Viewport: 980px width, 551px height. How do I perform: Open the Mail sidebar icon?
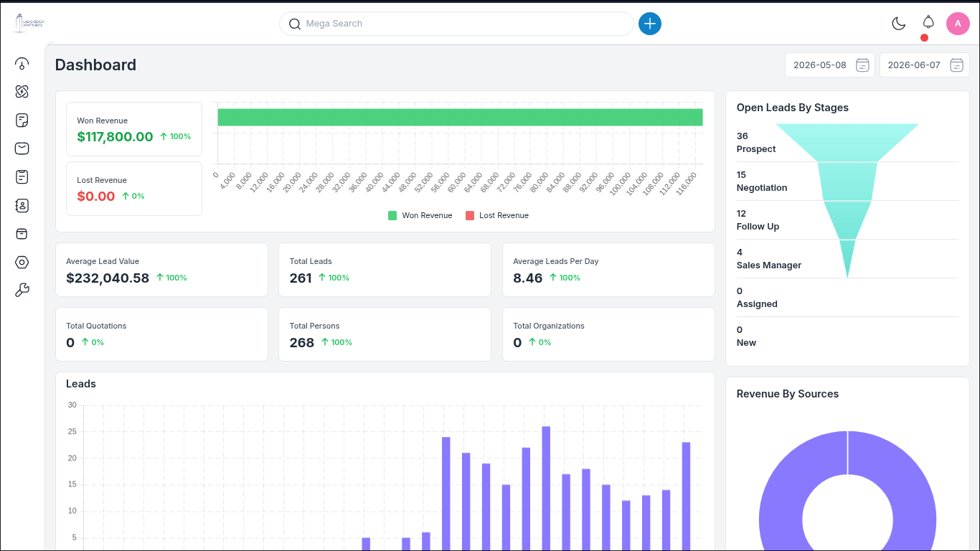tap(22, 149)
